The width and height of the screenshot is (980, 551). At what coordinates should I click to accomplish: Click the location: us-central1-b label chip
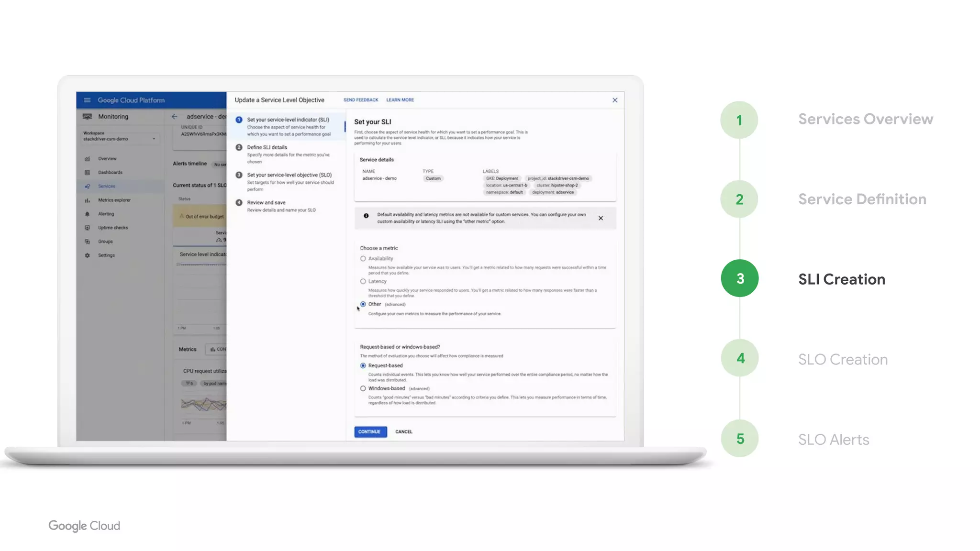point(506,185)
